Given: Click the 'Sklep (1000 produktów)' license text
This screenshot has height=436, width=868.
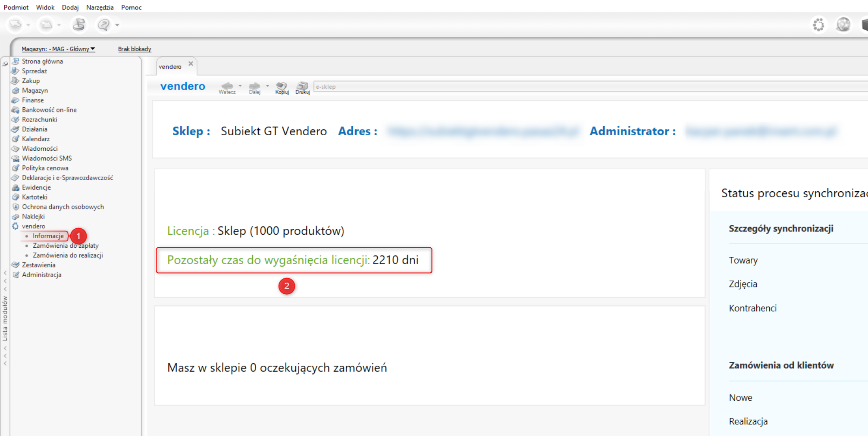Looking at the screenshot, I should click(x=281, y=231).
